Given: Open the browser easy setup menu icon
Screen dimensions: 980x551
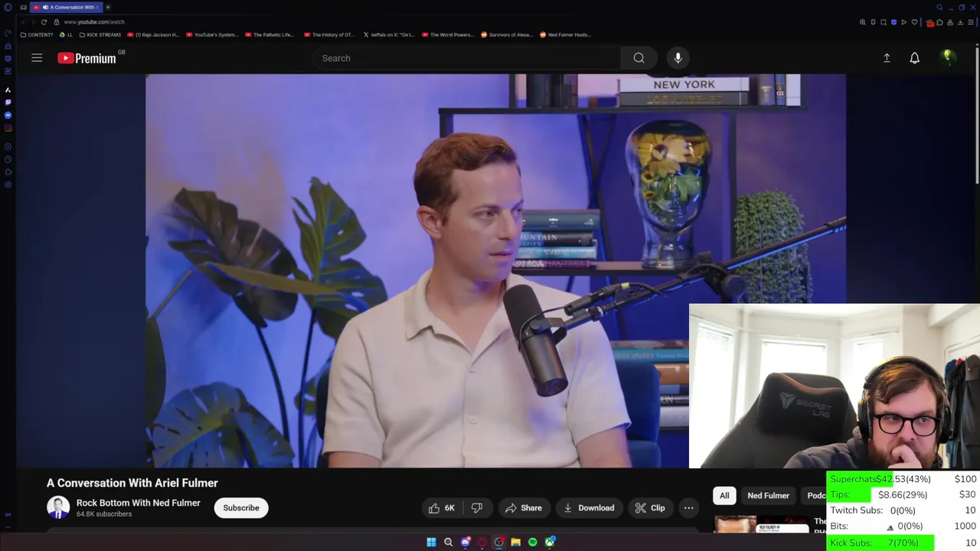Looking at the screenshot, I should tap(971, 22).
